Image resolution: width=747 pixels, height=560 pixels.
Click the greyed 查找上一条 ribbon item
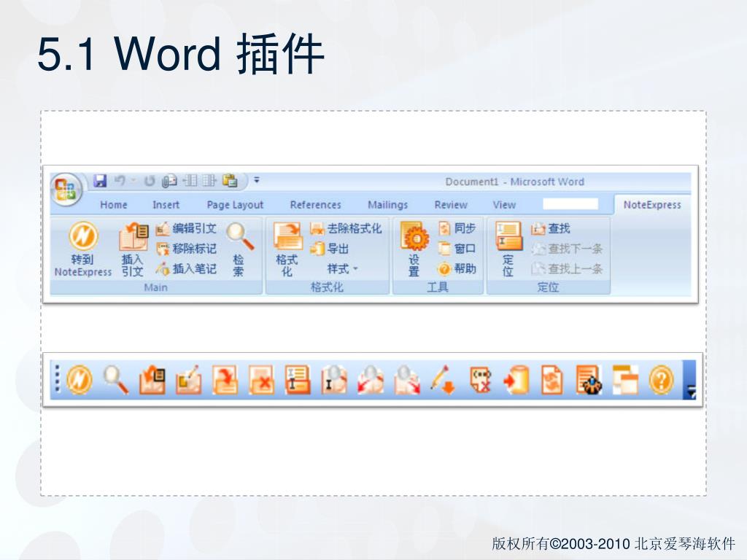coord(567,269)
